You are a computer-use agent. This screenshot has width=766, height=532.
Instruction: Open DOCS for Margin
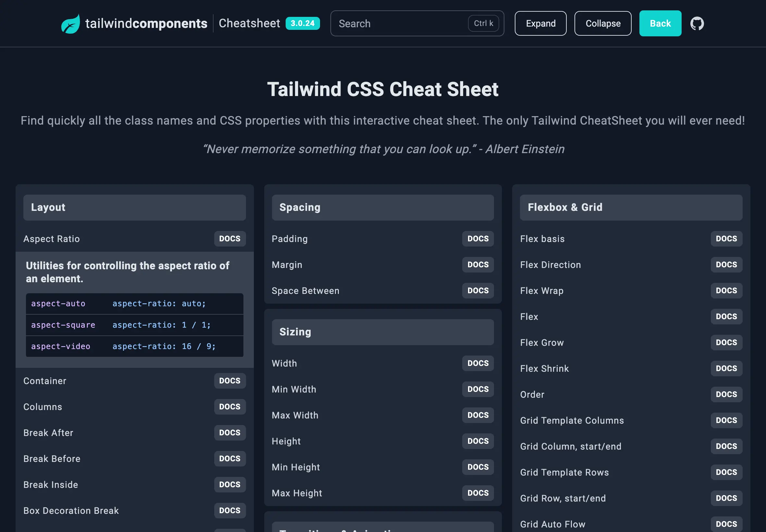pyautogui.click(x=478, y=265)
